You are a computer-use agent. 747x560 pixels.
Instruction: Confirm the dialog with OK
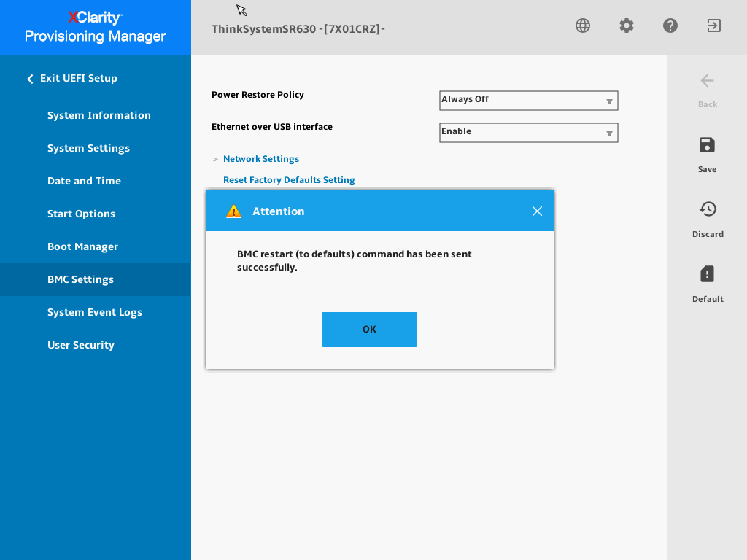click(369, 330)
